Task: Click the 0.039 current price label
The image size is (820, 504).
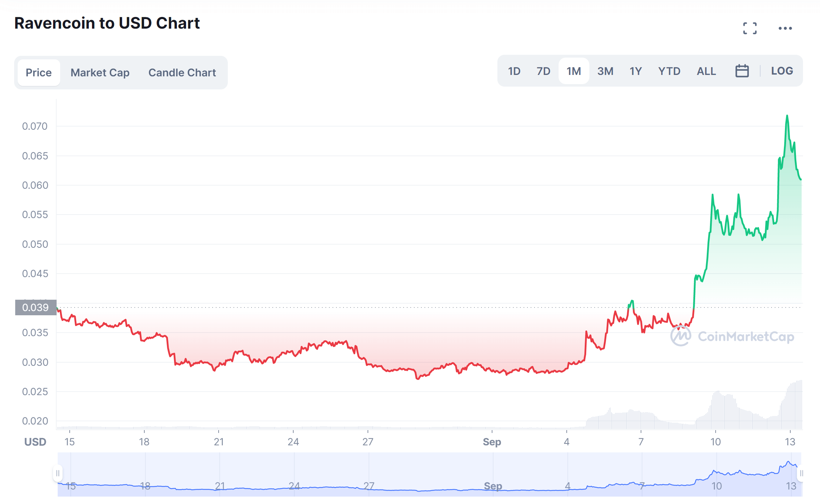Action: (35, 308)
